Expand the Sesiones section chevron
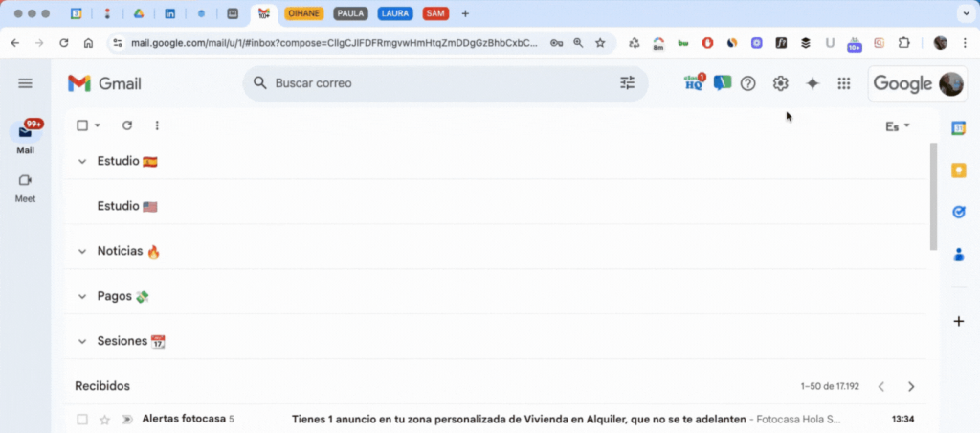Image resolution: width=980 pixels, height=433 pixels. point(82,342)
